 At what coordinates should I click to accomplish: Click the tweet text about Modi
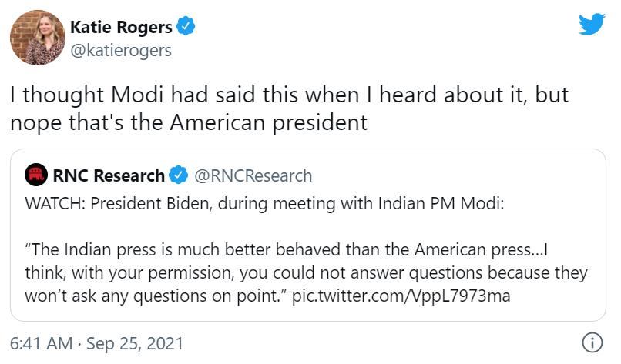(290, 108)
